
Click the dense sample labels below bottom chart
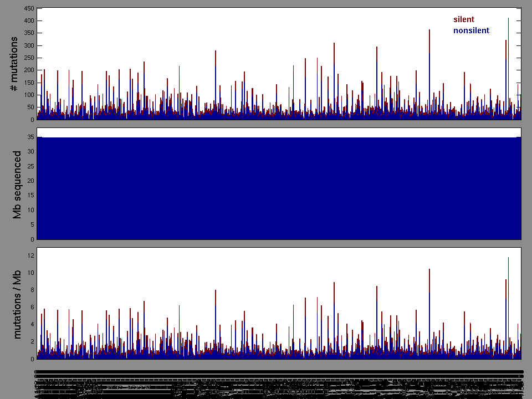[277, 382]
